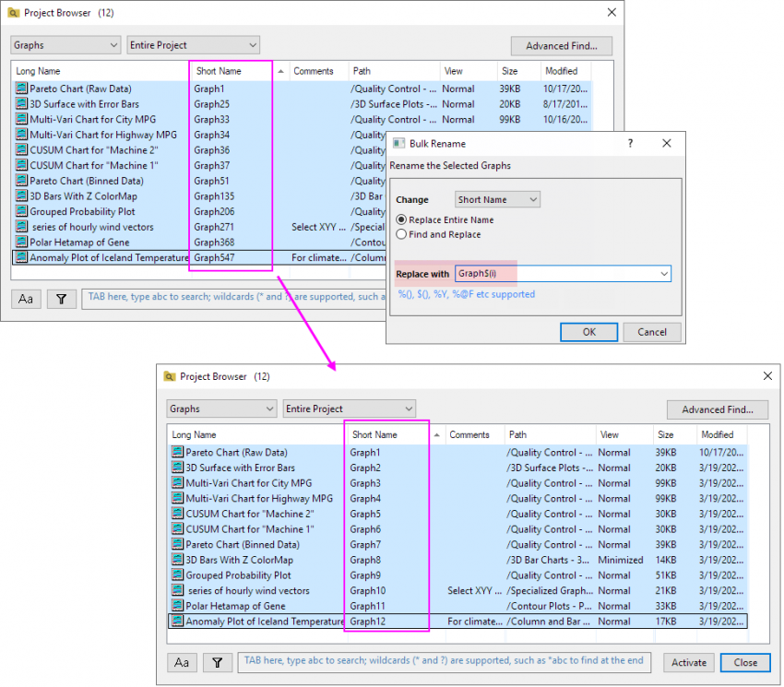784x687 pixels.
Task: Open the Entire Project dropdown in the window with Activate
Action: 350,409
